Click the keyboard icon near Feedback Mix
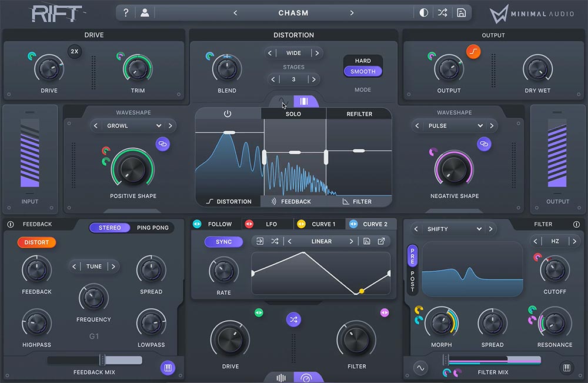This screenshot has width=588, height=383. (168, 367)
